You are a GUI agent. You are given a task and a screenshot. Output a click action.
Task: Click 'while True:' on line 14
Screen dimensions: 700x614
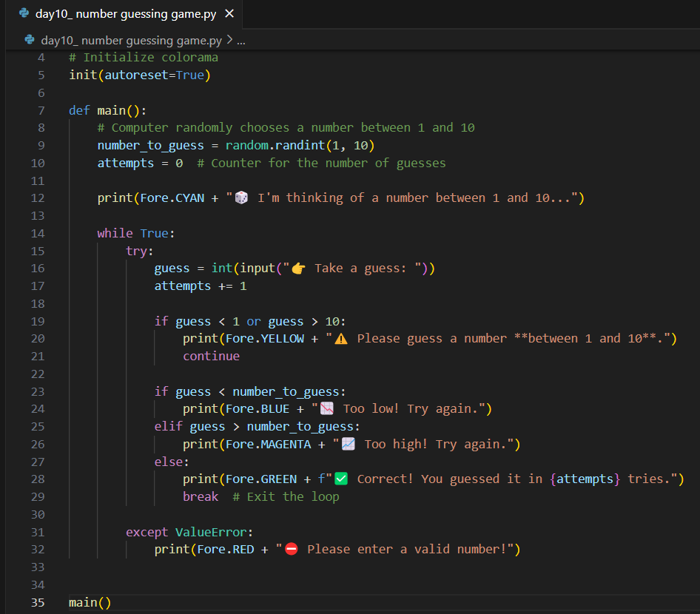[x=136, y=233]
